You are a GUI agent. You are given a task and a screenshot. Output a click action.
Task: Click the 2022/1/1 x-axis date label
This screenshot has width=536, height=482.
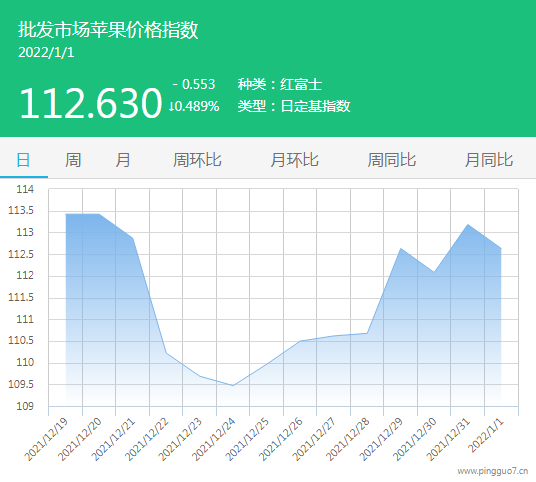pos(485,435)
